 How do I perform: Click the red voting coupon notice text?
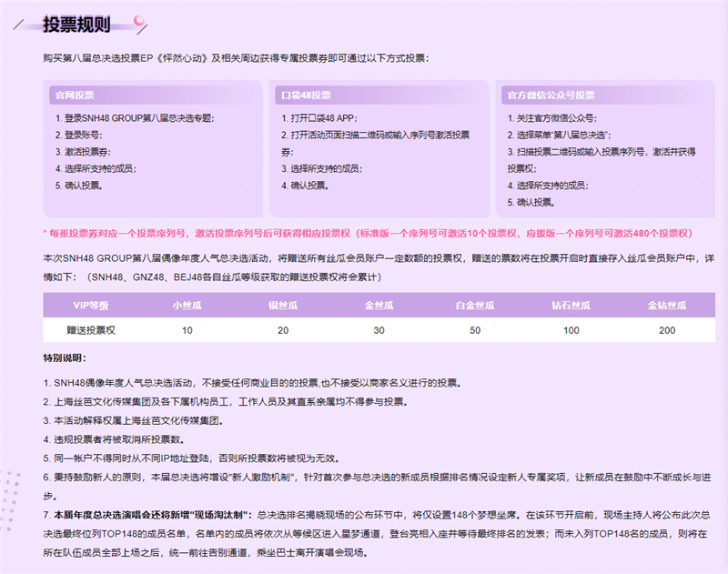[364, 234]
